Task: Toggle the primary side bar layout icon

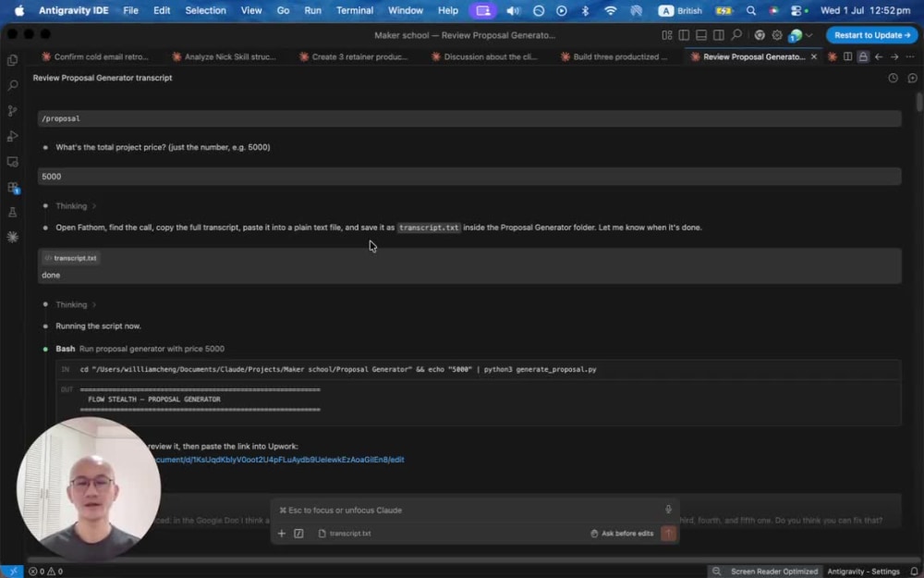Action: (x=684, y=35)
